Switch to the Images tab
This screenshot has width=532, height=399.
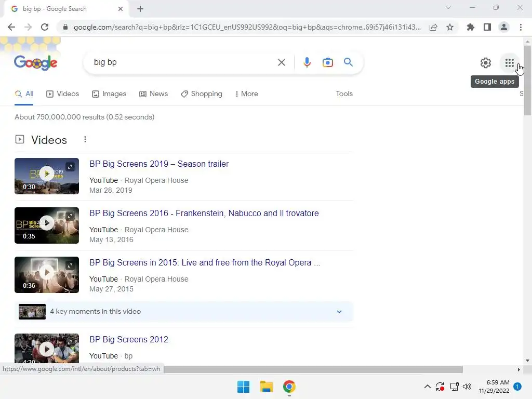tap(109, 94)
